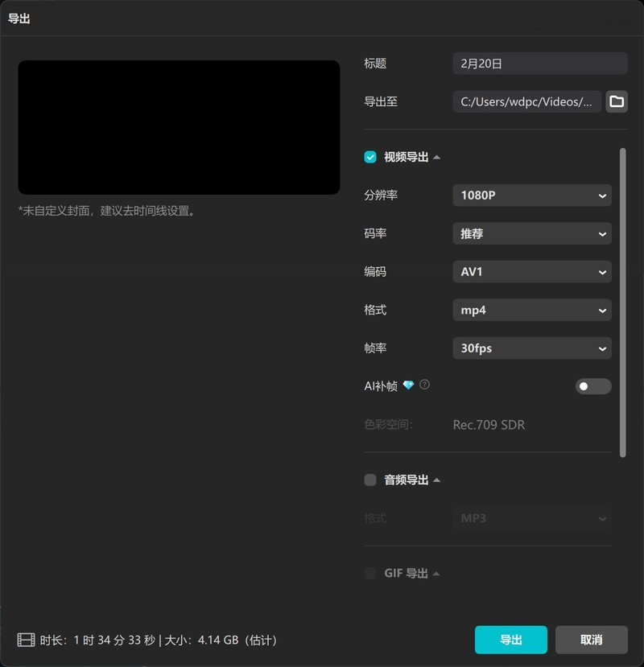644x667 pixels.
Task: Click the 标题 title field showing 2月20日
Action: click(539, 63)
